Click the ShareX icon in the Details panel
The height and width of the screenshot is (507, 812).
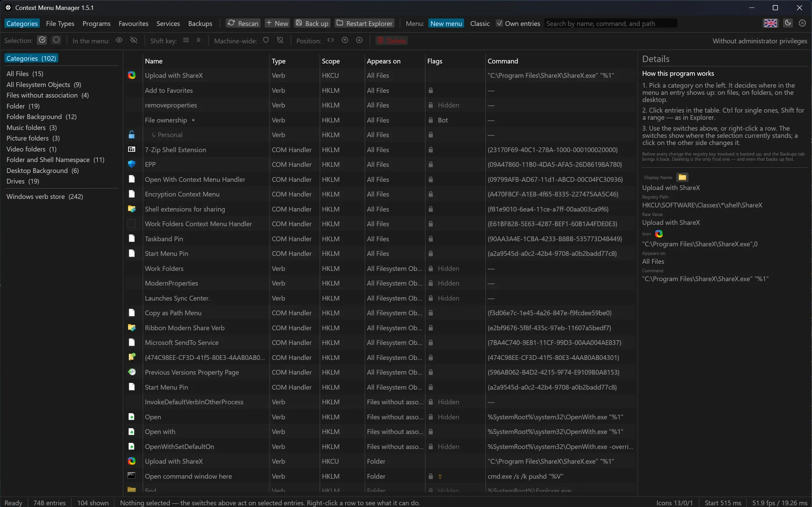click(659, 234)
